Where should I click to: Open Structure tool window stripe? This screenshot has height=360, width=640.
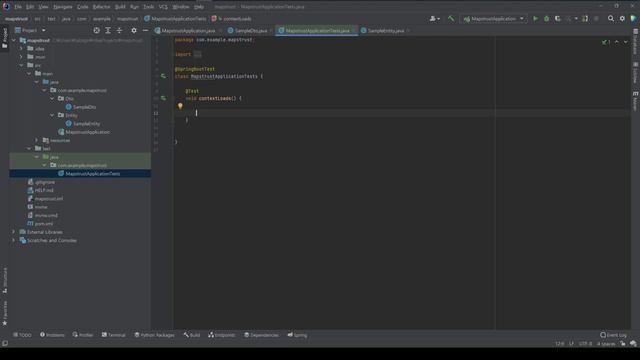[x=4, y=280]
